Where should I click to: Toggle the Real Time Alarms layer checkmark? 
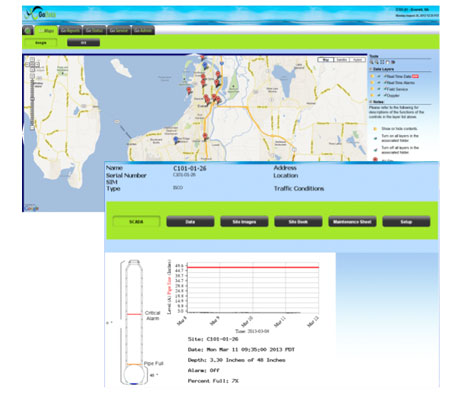click(x=379, y=83)
